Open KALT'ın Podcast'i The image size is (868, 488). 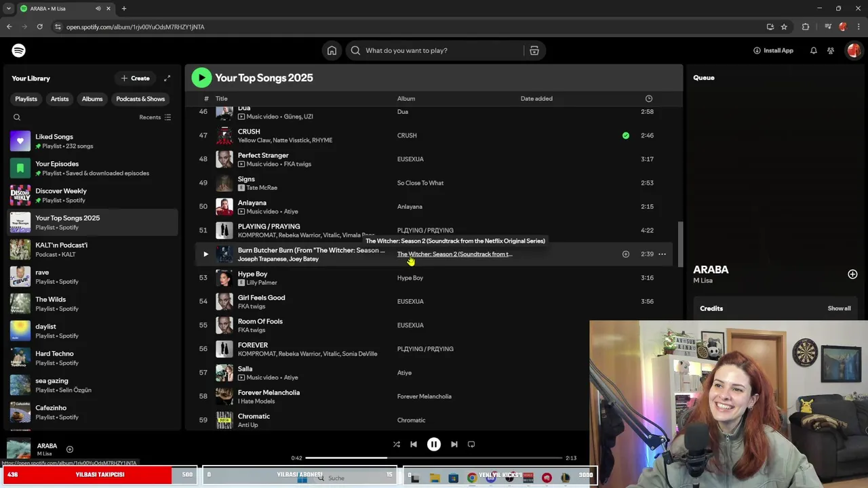pyautogui.click(x=93, y=249)
